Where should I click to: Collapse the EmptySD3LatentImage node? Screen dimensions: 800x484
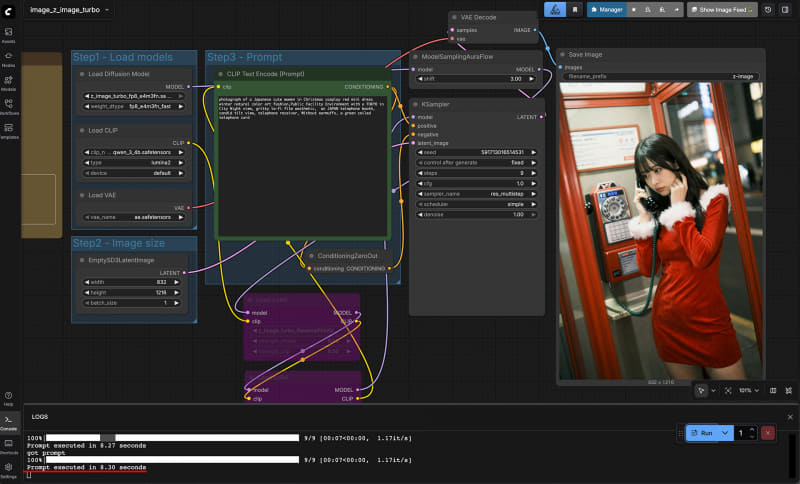click(82, 260)
